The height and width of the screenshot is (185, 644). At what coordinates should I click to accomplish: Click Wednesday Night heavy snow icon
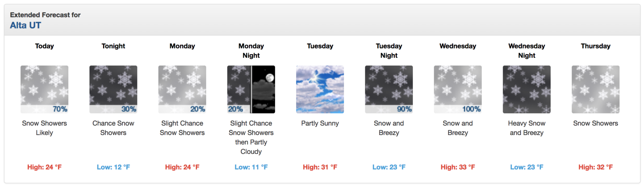(527, 89)
